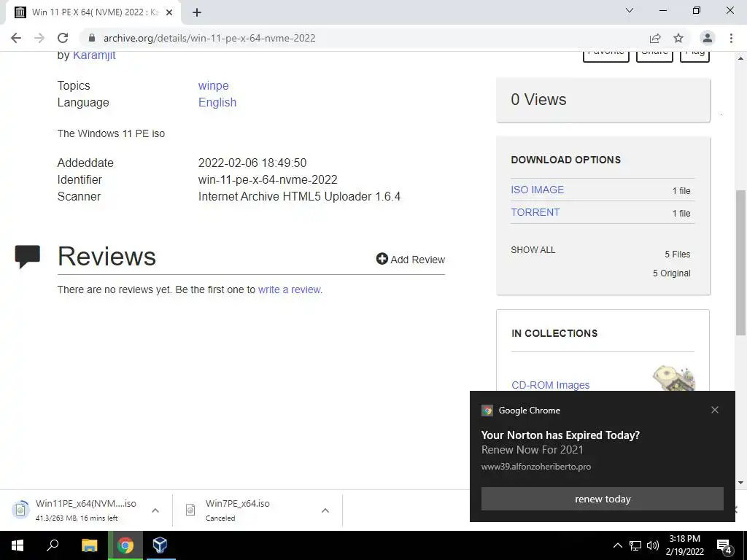The height and width of the screenshot is (560, 747).
Task: Bookmark this page with the star icon
Action: [x=678, y=38]
